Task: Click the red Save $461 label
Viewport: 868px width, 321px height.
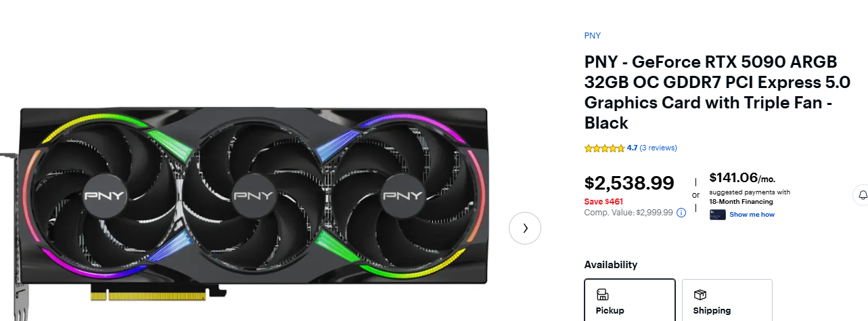Action: [x=603, y=201]
